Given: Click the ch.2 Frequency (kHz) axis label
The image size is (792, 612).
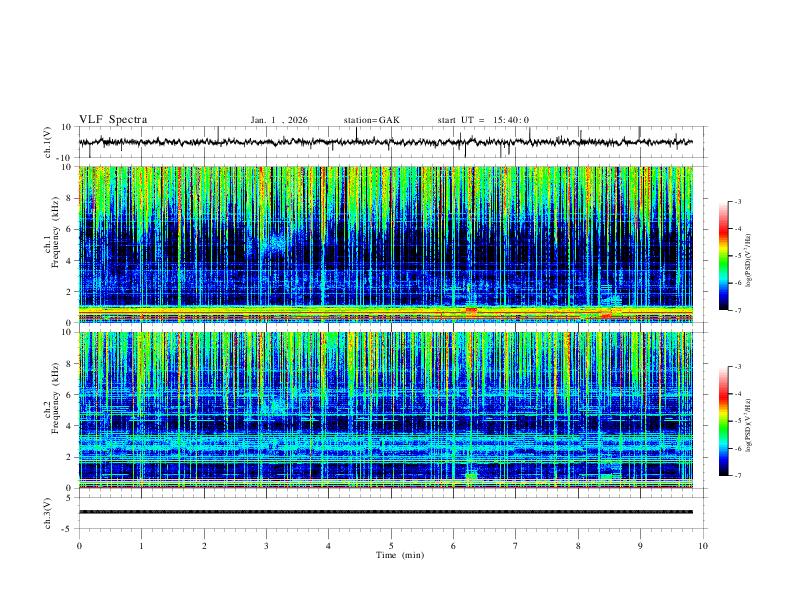Looking at the screenshot, I should (53, 398).
